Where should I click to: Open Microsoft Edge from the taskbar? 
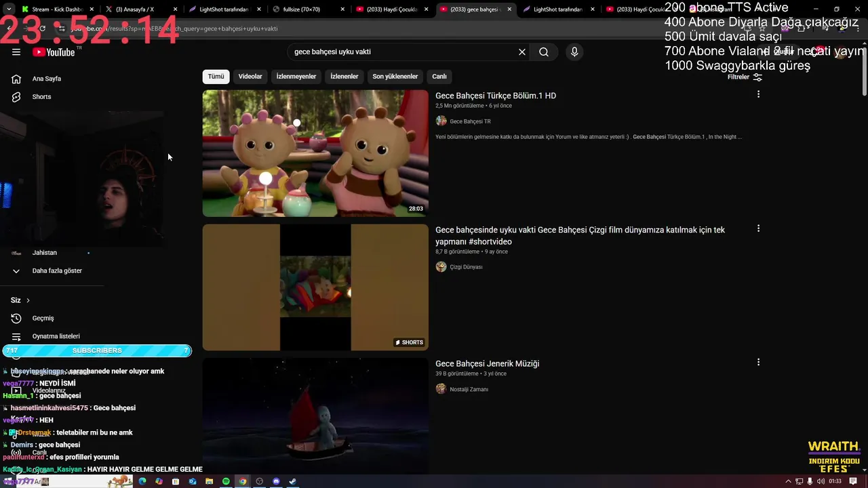tap(142, 481)
